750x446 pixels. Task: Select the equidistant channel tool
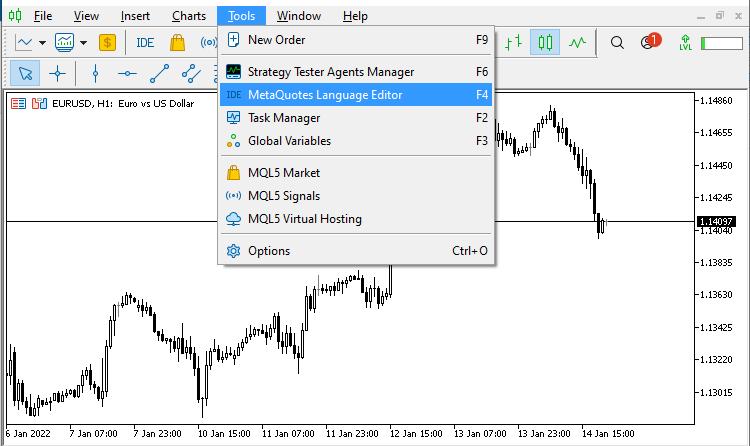pyautogui.click(x=191, y=72)
